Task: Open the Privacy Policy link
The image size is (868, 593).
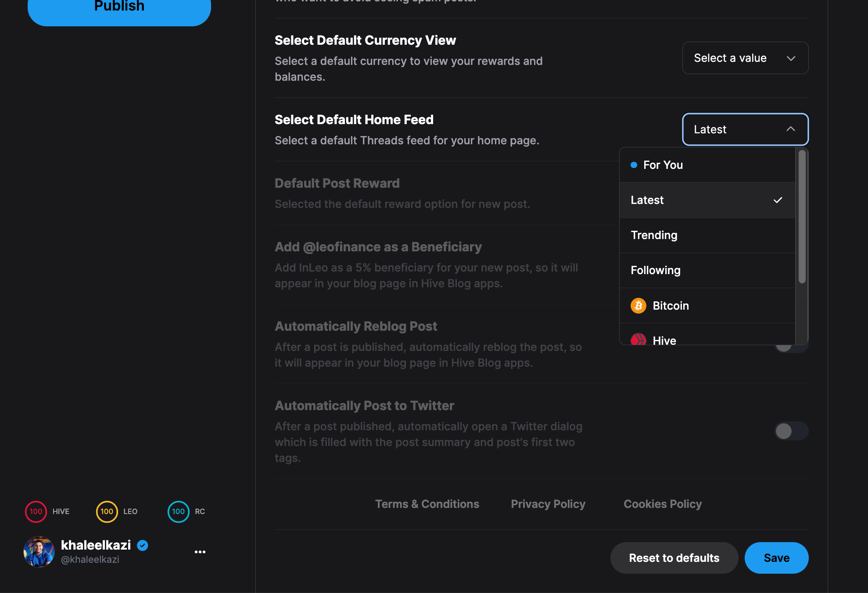Action: click(x=548, y=504)
